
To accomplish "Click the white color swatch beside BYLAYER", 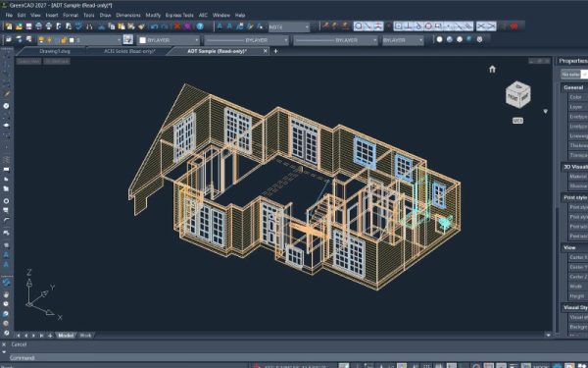I will tap(142, 40).
